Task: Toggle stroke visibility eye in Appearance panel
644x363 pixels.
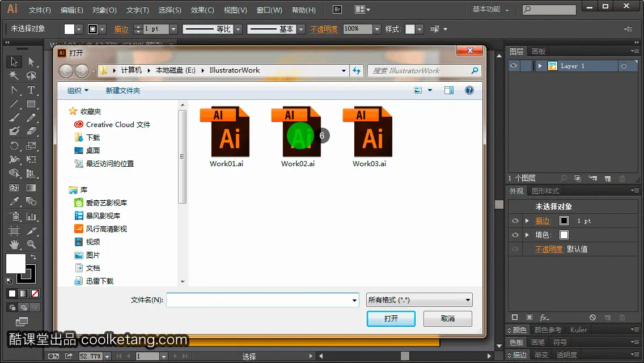Action: point(515,221)
